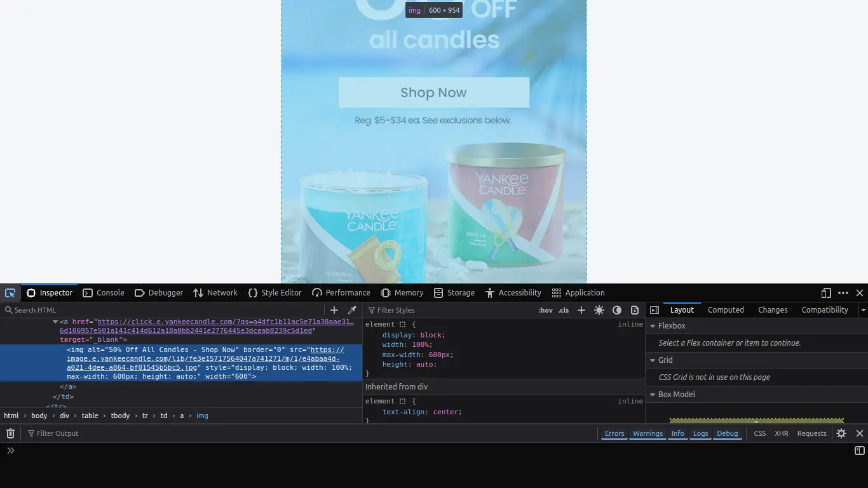This screenshot has height=488, width=868.
Task: Open the Accessibility panel
Action: [513, 293]
